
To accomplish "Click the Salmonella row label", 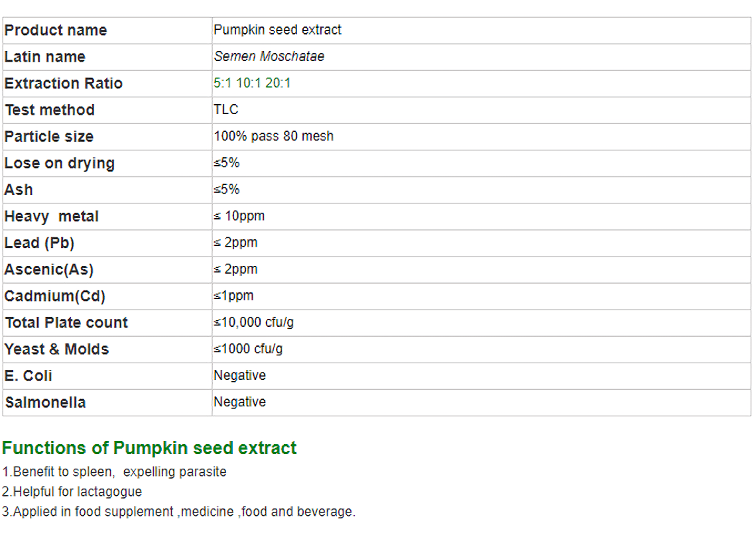I will pyautogui.click(x=45, y=402).
